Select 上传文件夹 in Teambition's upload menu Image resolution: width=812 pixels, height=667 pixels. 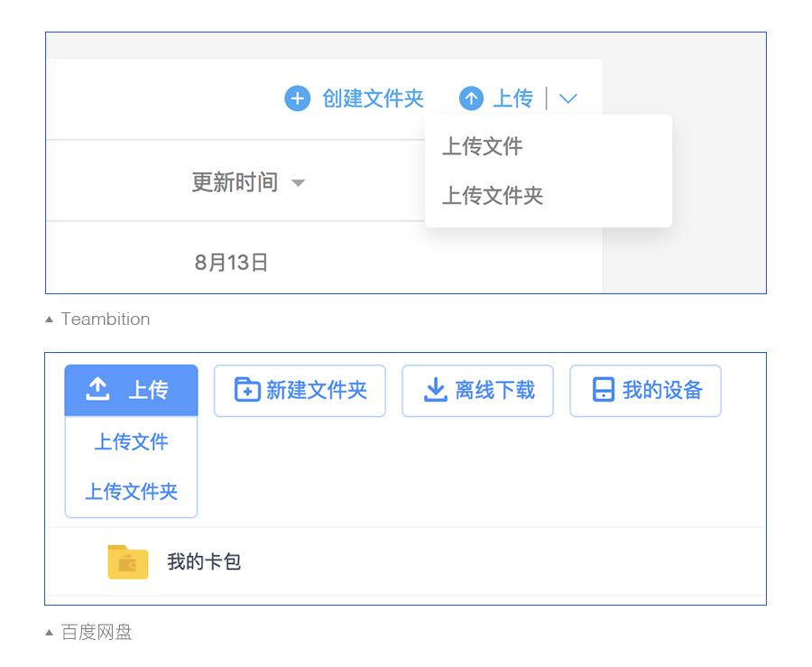pos(492,196)
